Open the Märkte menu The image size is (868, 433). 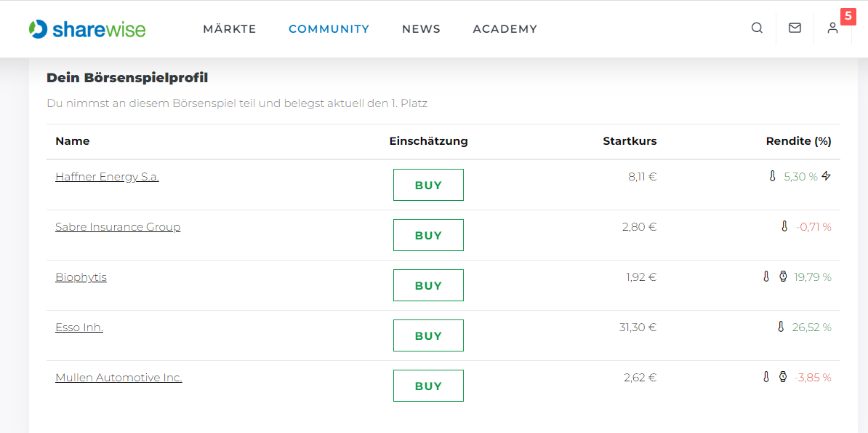(229, 29)
